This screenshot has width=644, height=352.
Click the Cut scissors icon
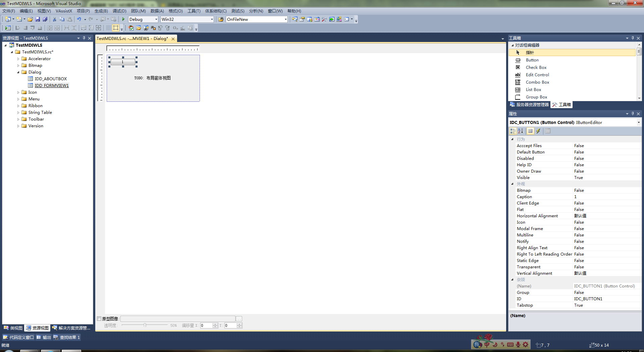54,19
